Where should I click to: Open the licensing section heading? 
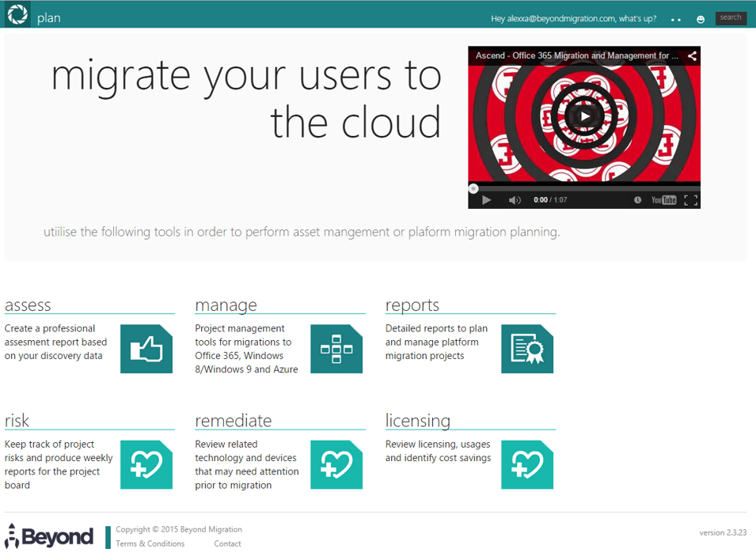point(418,421)
